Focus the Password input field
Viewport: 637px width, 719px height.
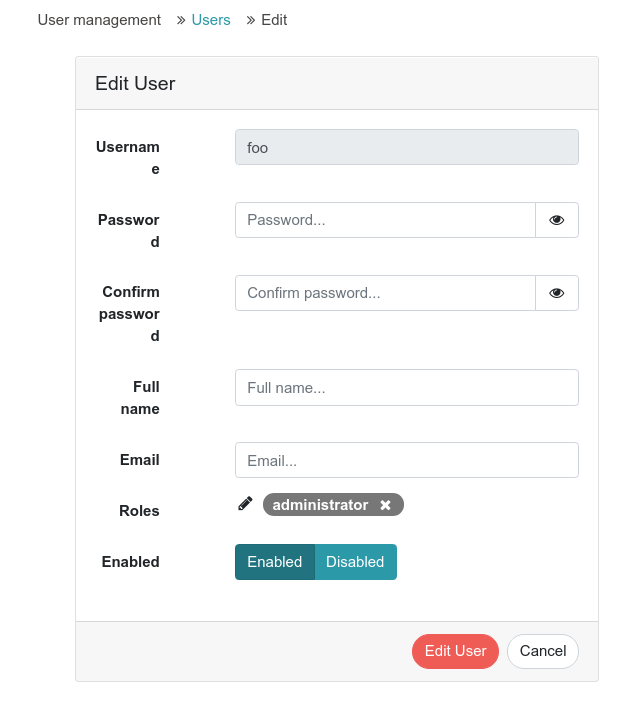pos(385,220)
